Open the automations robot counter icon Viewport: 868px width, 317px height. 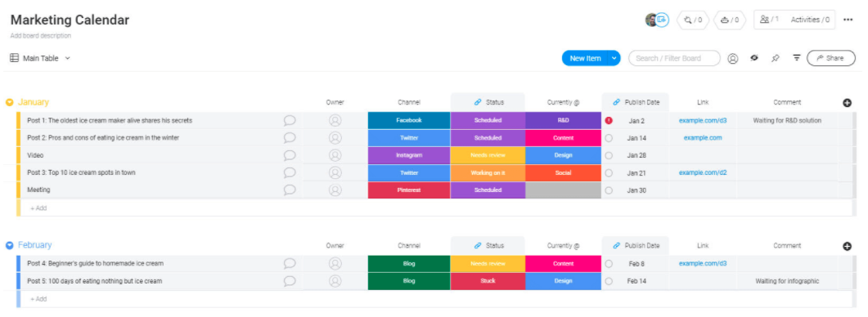(x=729, y=20)
